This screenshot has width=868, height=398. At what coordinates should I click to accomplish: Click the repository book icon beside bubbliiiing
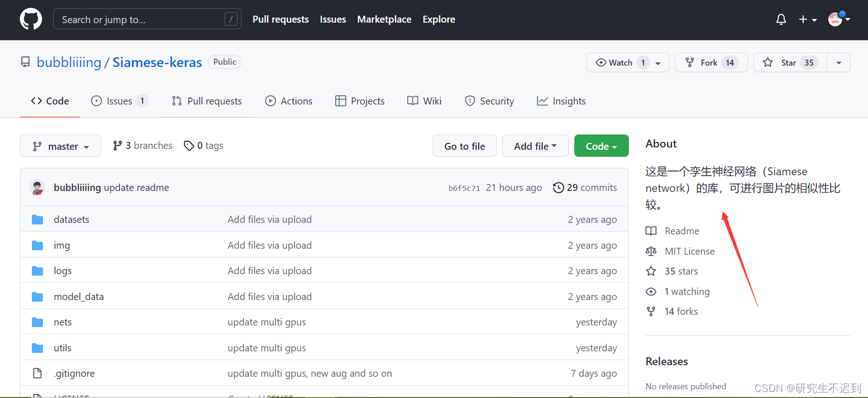25,62
